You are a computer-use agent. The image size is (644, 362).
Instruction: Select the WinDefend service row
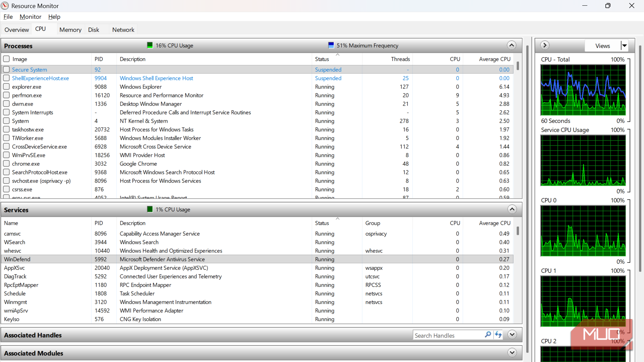coord(257,259)
